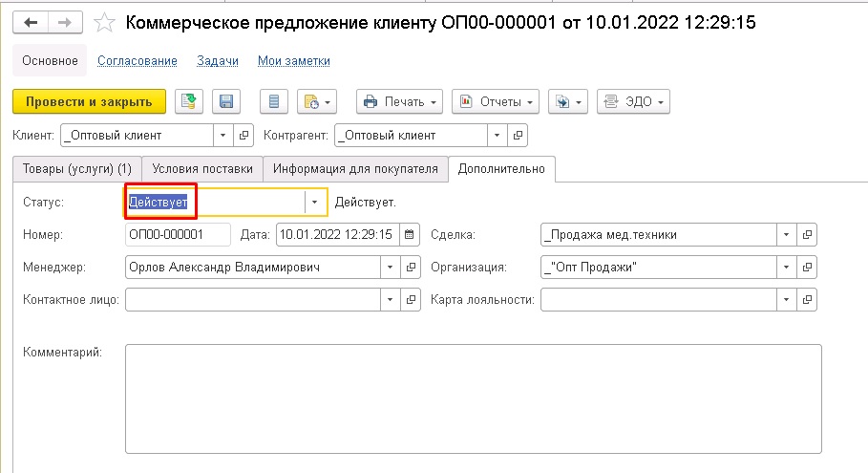
Task: Expand the Организация dropdown
Action: click(x=786, y=268)
